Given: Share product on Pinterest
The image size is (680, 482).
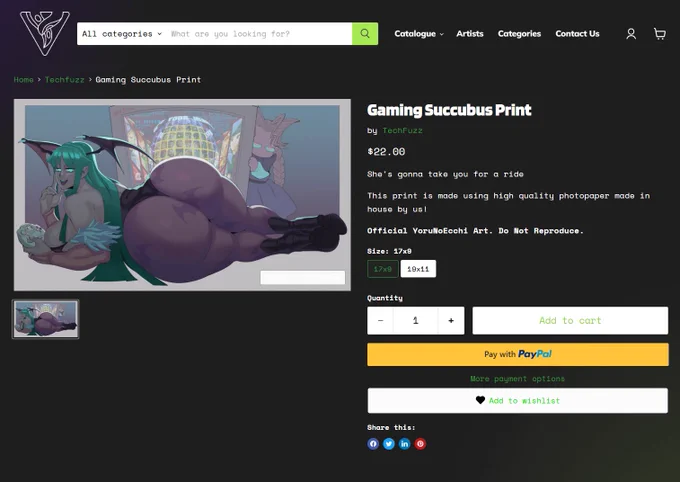Looking at the screenshot, I should click(x=420, y=444).
